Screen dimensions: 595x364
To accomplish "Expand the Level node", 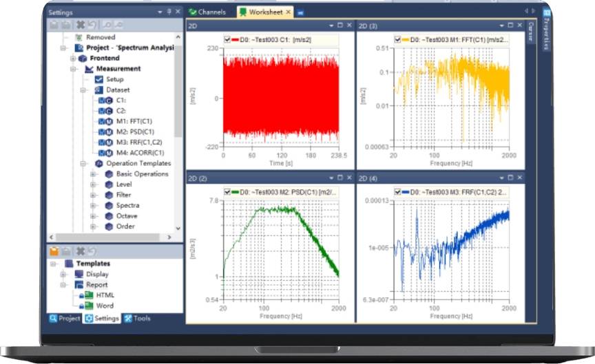I will (x=93, y=184).
